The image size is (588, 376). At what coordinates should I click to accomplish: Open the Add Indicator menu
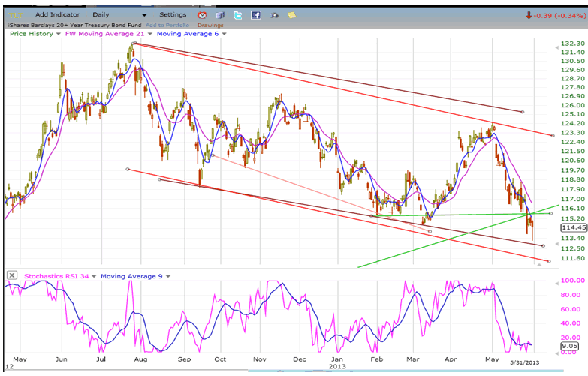pos(58,14)
